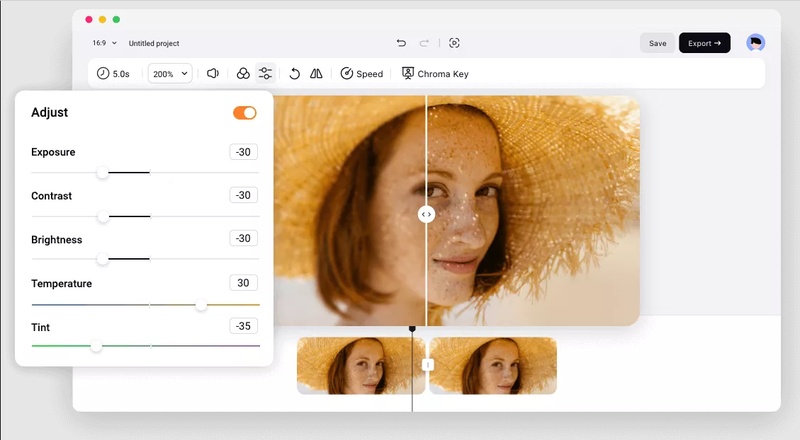Click the video preview image
800x440 pixels.
point(457,210)
